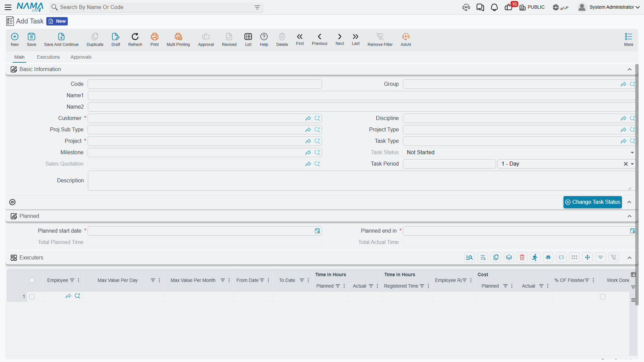
Task: Click the Revised toolbar icon
Action: click(229, 37)
